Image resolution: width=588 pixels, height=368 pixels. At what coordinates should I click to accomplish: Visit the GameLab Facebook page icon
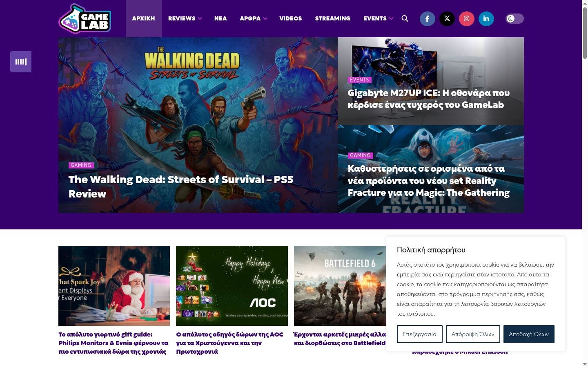(x=428, y=18)
